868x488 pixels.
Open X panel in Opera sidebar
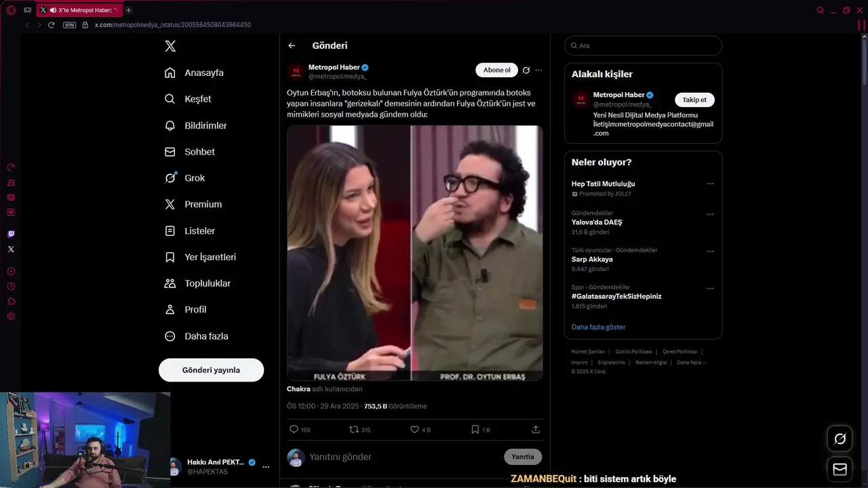coord(11,249)
